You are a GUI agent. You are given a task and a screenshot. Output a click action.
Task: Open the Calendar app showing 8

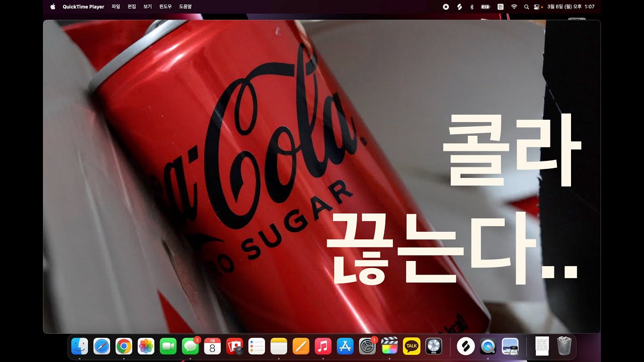pyautogui.click(x=212, y=346)
